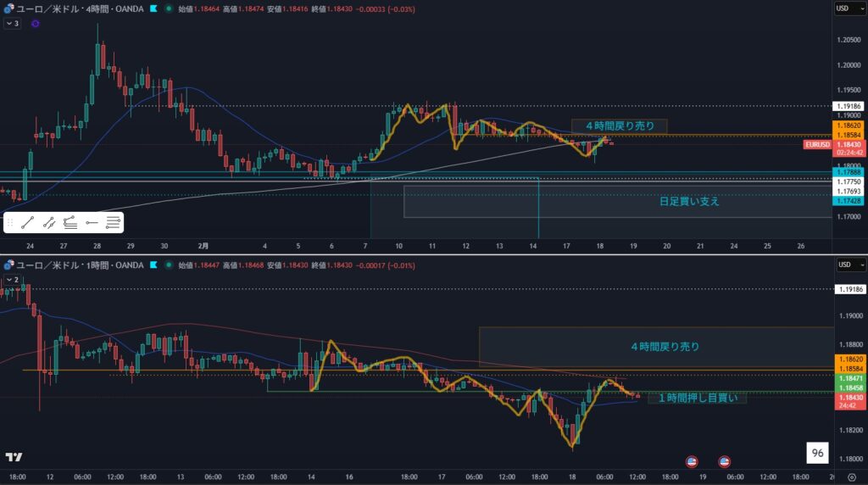Select the horizontal ray drawing tool

point(92,223)
